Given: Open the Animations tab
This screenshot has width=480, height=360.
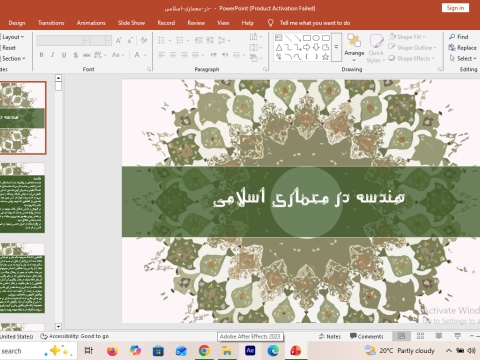Looking at the screenshot, I should tap(91, 23).
